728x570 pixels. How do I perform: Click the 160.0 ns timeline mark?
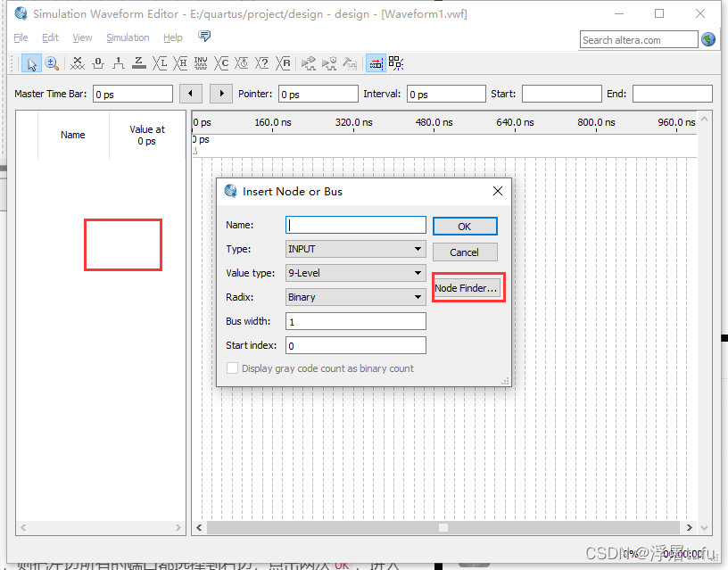[x=273, y=122]
